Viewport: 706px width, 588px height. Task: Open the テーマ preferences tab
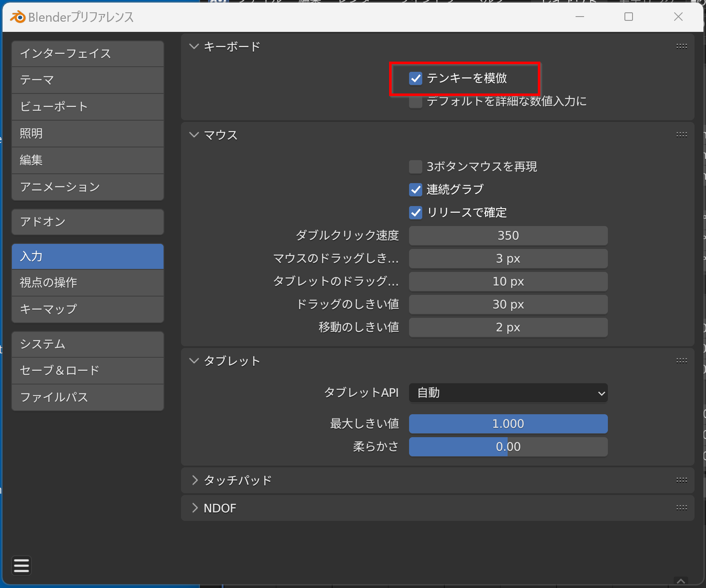click(x=88, y=80)
